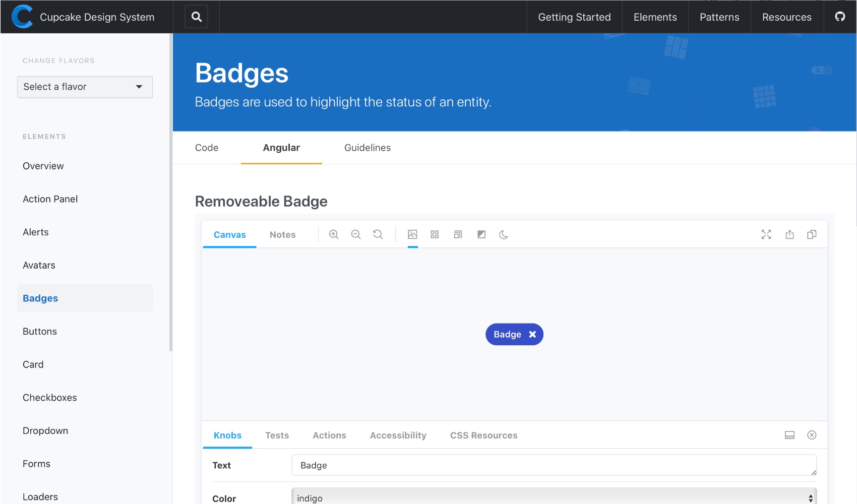
Task: Zoom in on the canvas preview
Action: 334,234
